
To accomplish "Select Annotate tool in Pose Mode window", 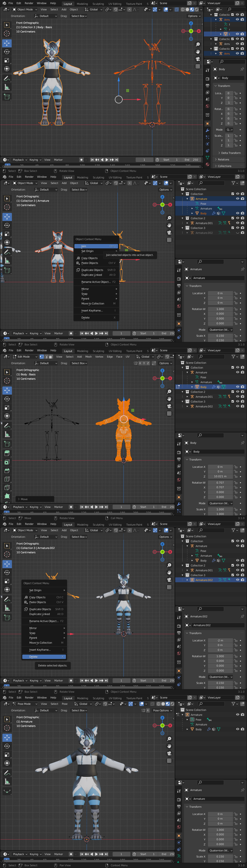I will pyautogui.click(x=7, y=773).
